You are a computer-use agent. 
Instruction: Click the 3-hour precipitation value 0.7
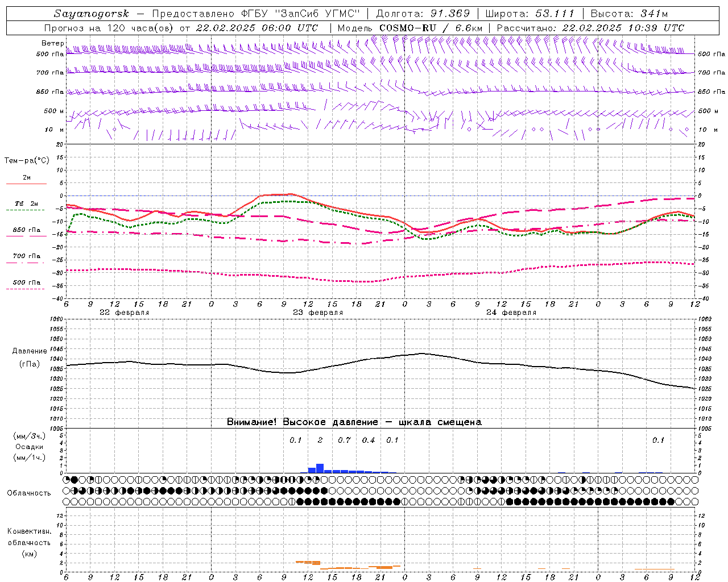[x=344, y=440]
